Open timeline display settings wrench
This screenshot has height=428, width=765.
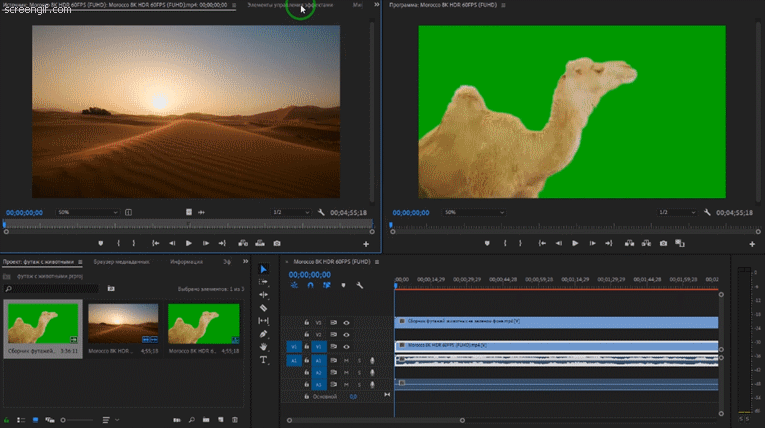(360, 285)
